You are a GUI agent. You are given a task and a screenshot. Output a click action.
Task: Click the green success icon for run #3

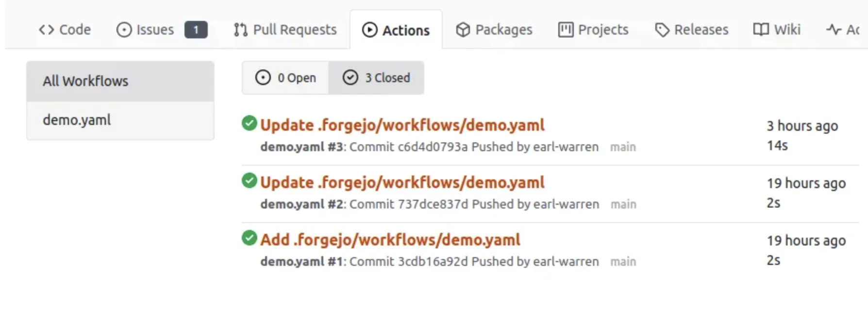[249, 123]
